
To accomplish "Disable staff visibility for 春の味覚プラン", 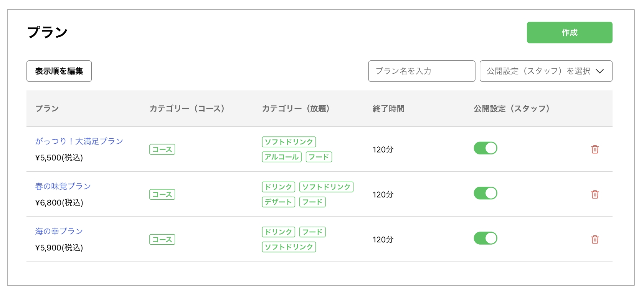I will coord(485,193).
